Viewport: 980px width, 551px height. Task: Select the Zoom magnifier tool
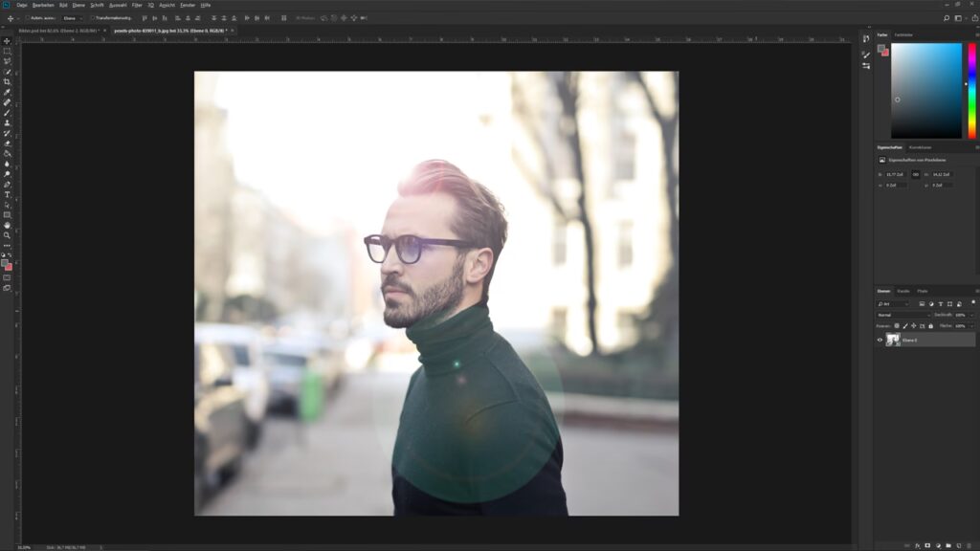click(7, 235)
